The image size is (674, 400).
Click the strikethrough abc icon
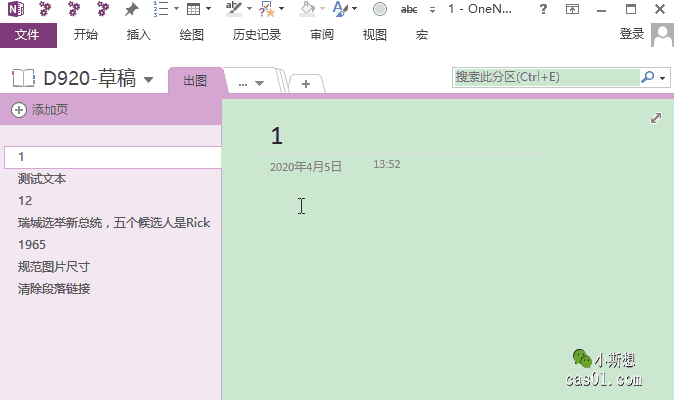coord(409,9)
